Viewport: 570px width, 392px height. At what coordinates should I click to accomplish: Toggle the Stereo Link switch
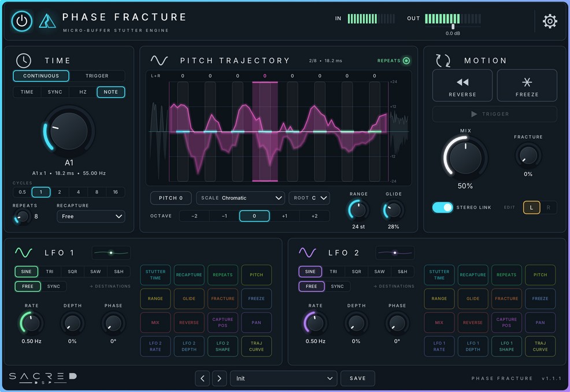point(442,207)
